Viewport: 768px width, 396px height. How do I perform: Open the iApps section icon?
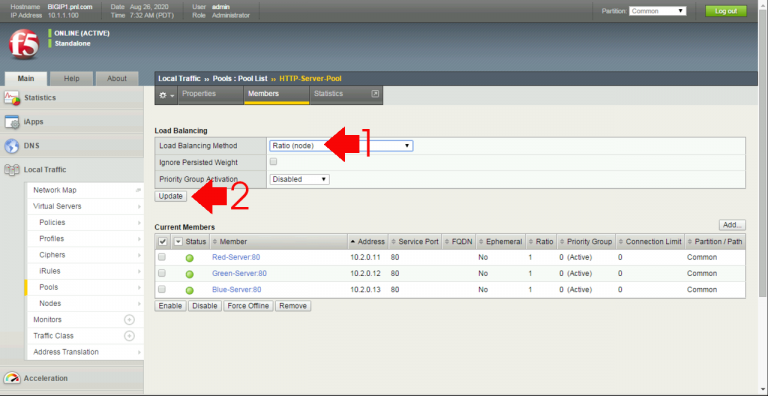coord(12,122)
